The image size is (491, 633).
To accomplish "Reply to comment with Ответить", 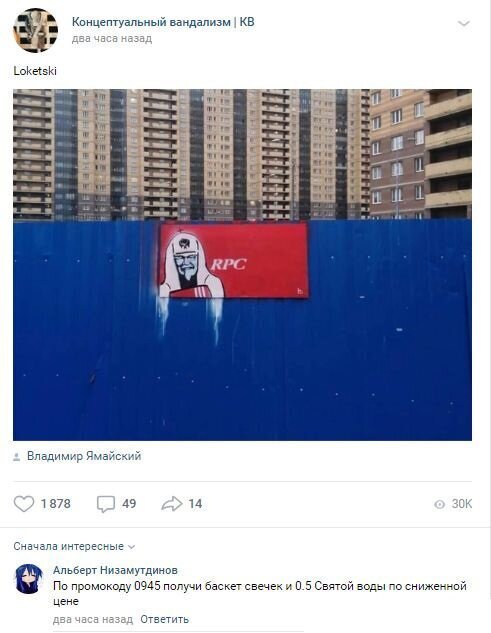I will pos(164,619).
